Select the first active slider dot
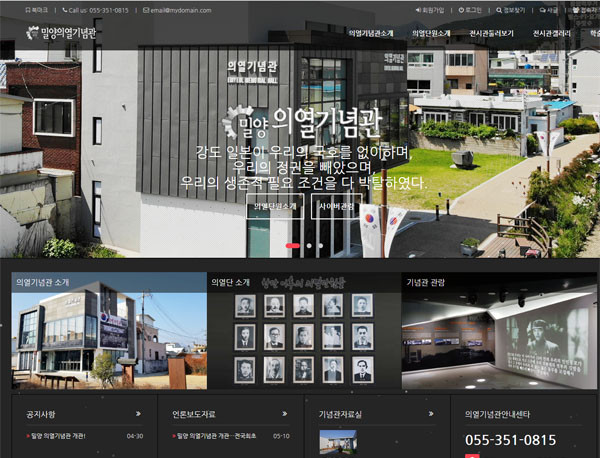Viewport: 600px width, 458px height. pos(291,245)
